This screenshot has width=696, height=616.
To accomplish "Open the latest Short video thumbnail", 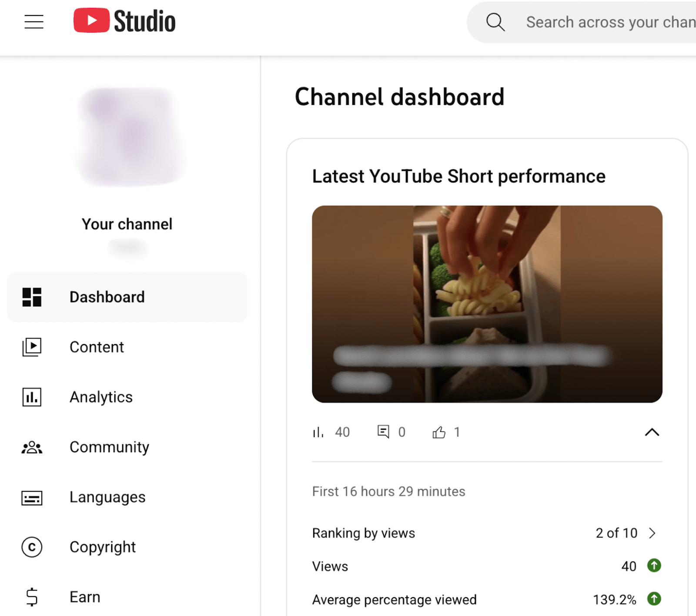I will click(487, 304).
